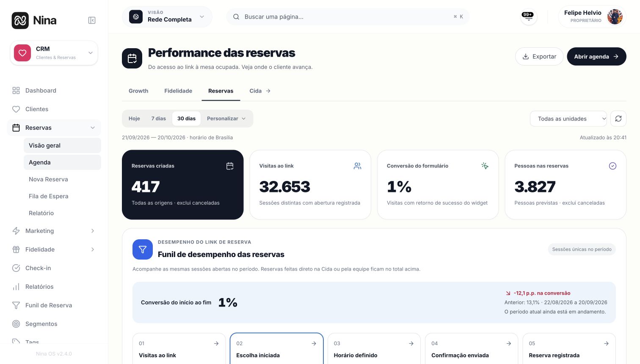Open Fila de Espera in the sidebar
The height and width of the screenshot is (364, 640).
tap(62, 196)
